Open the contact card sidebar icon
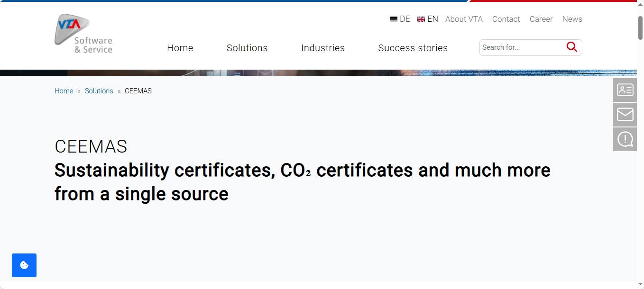644x289 pixels. (625, 90)
